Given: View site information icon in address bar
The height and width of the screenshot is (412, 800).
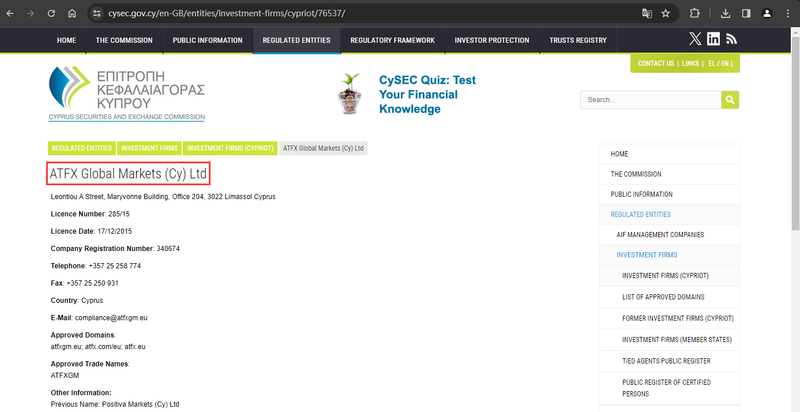Looking at the screenshot, I should tap(96, 14).
